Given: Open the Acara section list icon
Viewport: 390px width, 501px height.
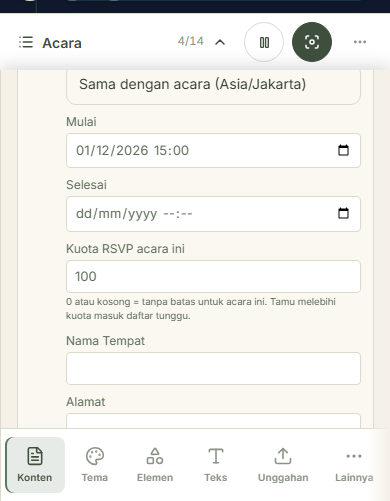Looking at the screenshot, I should [x=26, y=42].
